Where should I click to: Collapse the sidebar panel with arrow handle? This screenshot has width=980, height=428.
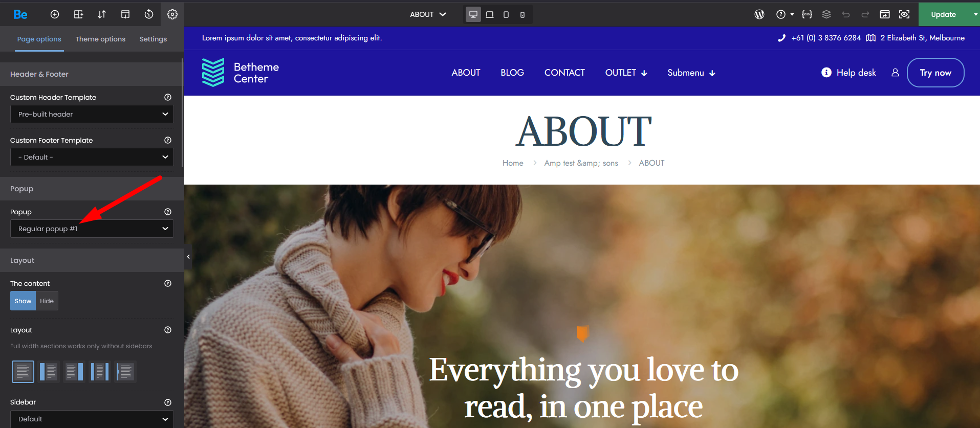tap(188, 257)
